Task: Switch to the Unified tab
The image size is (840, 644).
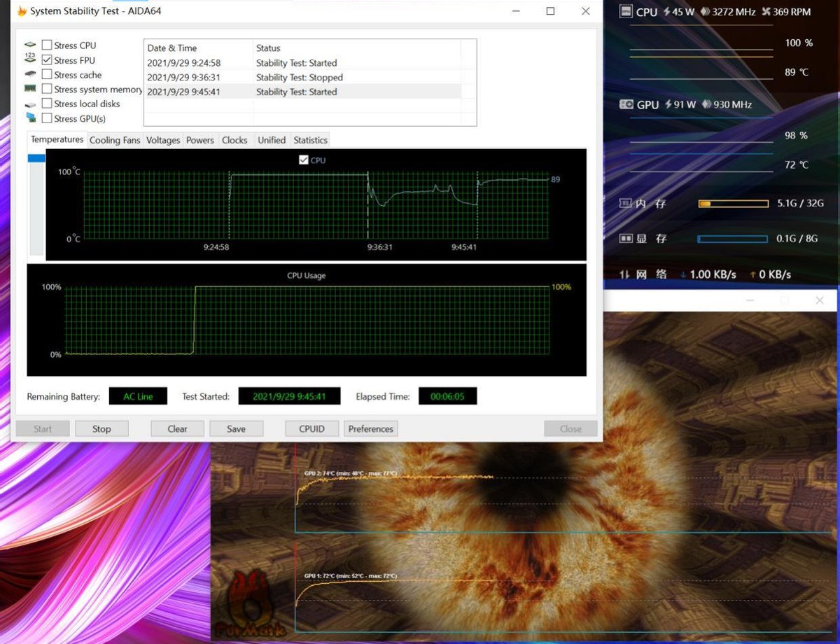Action: (272, 140)
